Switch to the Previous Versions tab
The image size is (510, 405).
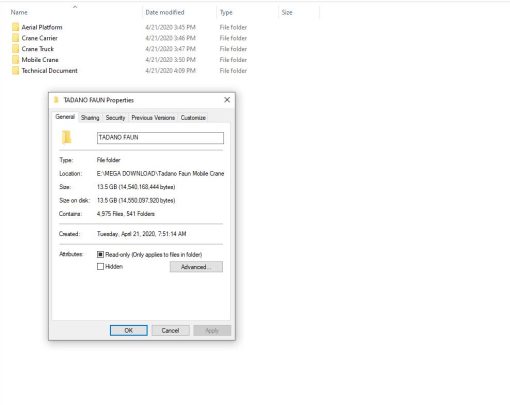tap(153, 118)
